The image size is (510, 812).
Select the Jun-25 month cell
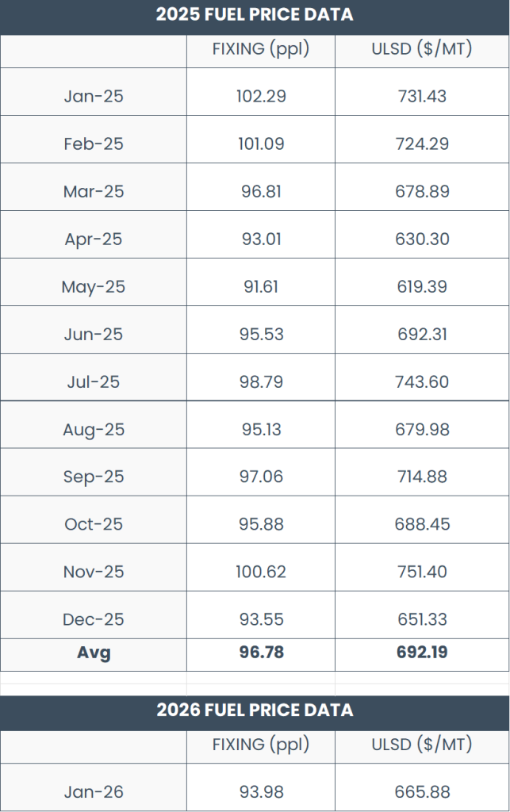point(94,335)
